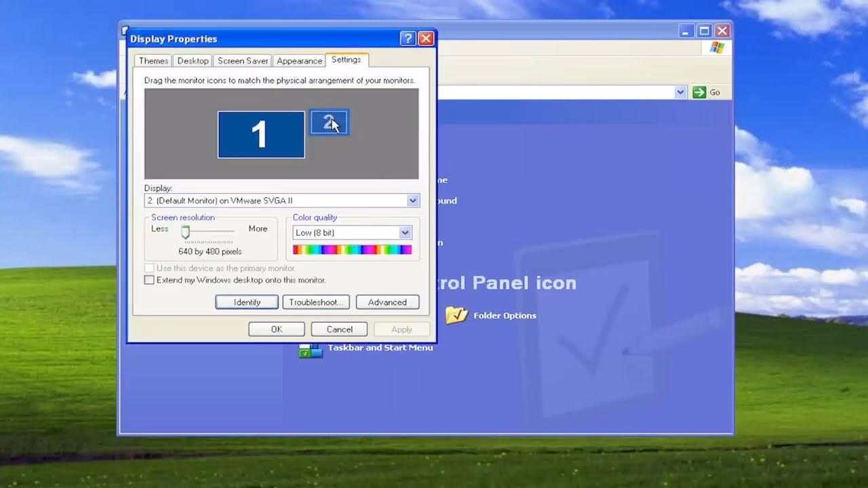Minimize the Control Panel window

[x=686, y=30]
